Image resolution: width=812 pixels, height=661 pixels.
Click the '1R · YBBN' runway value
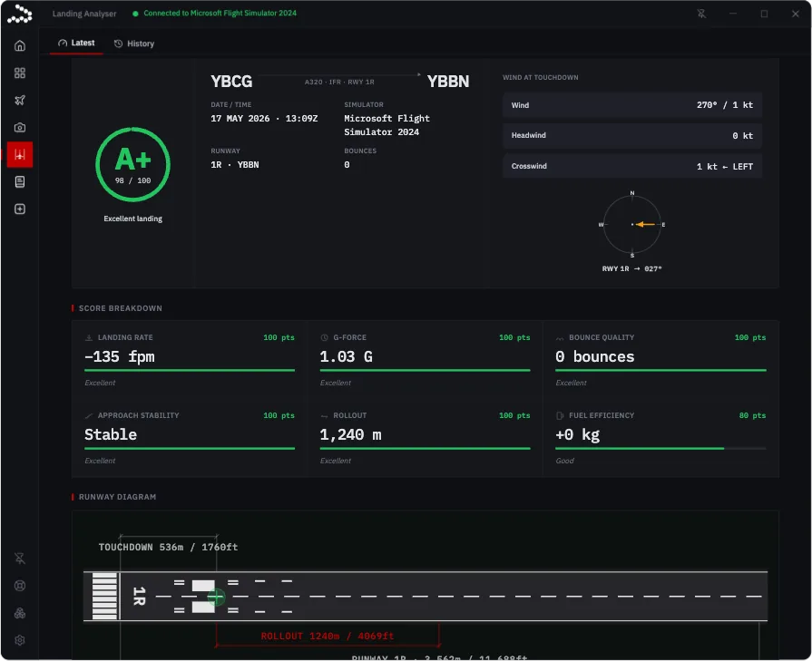coord(235,165)
